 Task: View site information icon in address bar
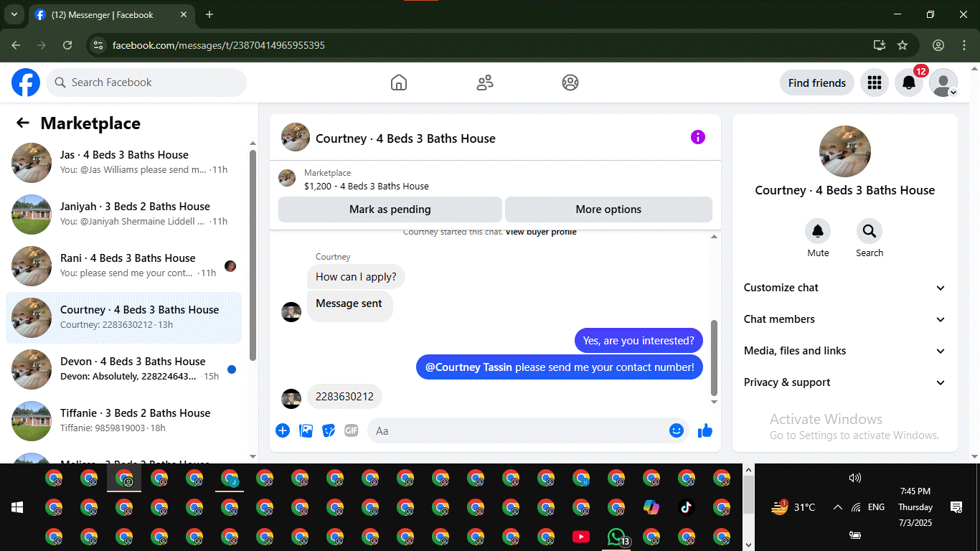99,45
